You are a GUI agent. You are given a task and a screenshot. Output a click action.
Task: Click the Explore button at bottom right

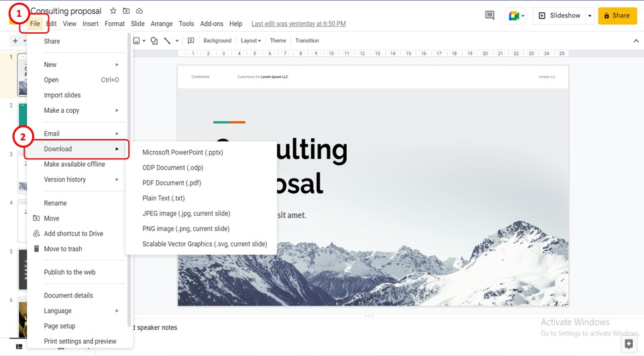[628, 344]
